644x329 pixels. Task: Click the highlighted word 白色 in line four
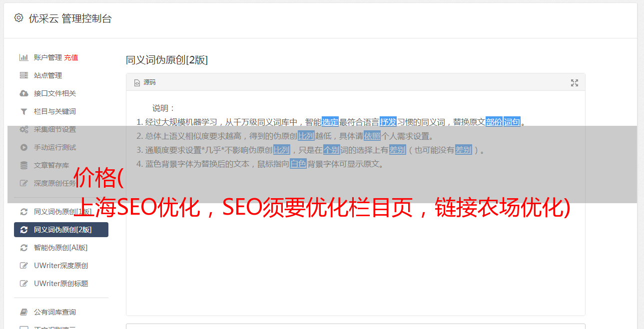298,164
